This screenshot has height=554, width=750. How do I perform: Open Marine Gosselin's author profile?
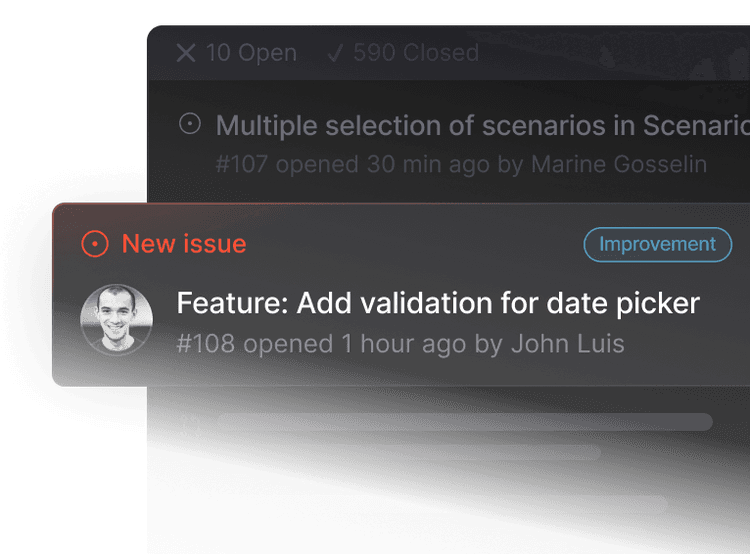pos(618,164)
